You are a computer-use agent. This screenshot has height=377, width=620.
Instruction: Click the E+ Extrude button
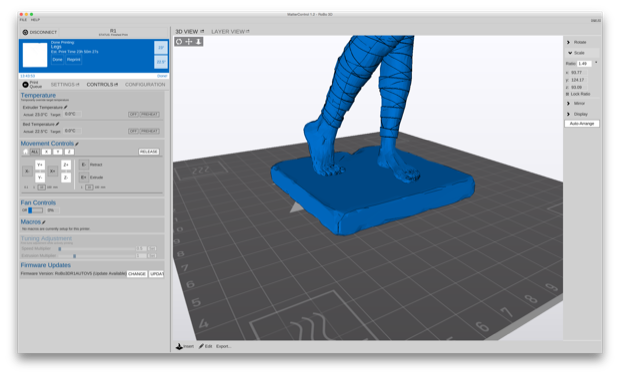point(83,177)
